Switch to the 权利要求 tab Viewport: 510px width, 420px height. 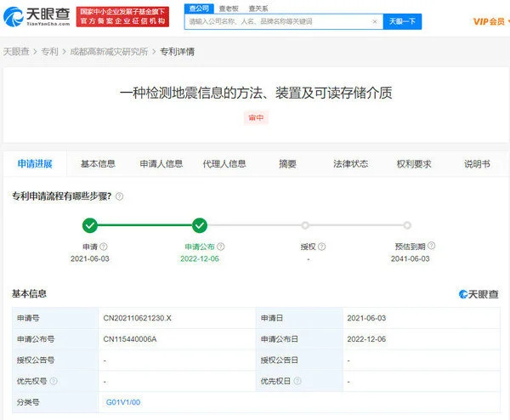(x=414, y=164)
